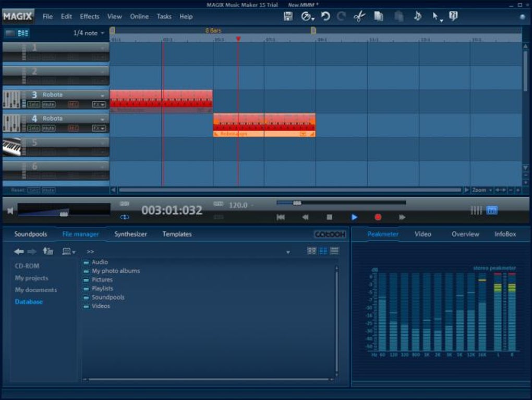Open the FX dropdown on track 3
The image size is (532, 400).
(x=99, y=104)
